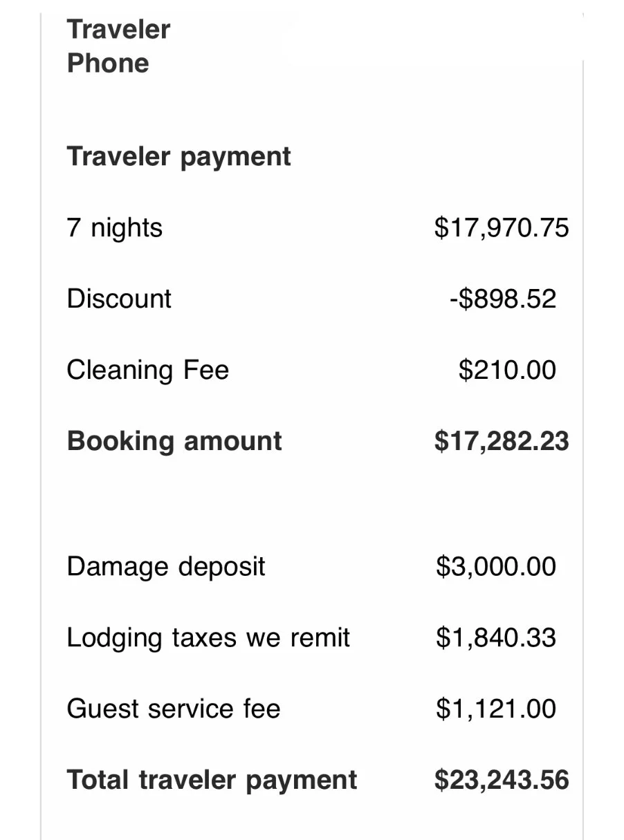Click the $17,970.75 nightly amount
624x840 pixels.
(502, 227)
